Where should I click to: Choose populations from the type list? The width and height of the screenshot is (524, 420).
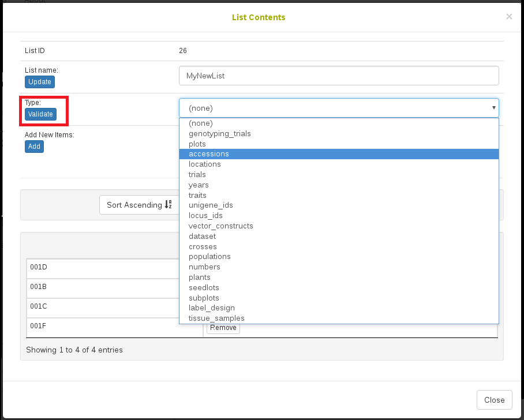click(x=339, y=257)
